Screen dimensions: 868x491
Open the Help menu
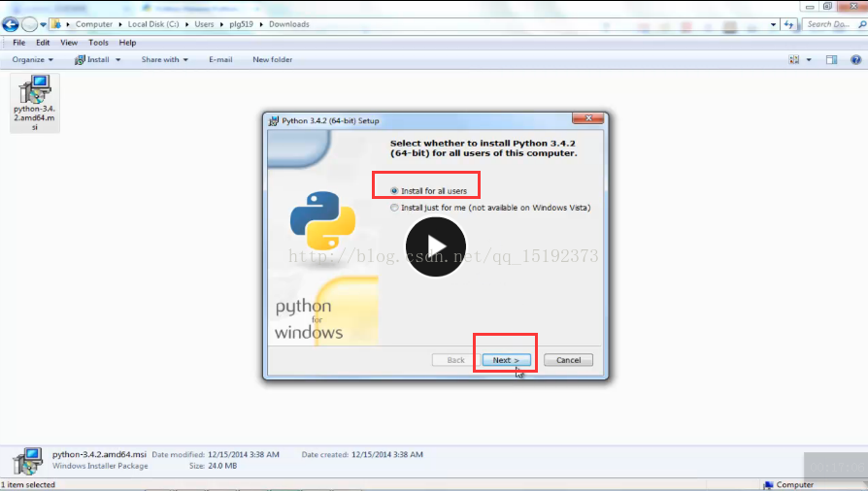pos(127,43)
